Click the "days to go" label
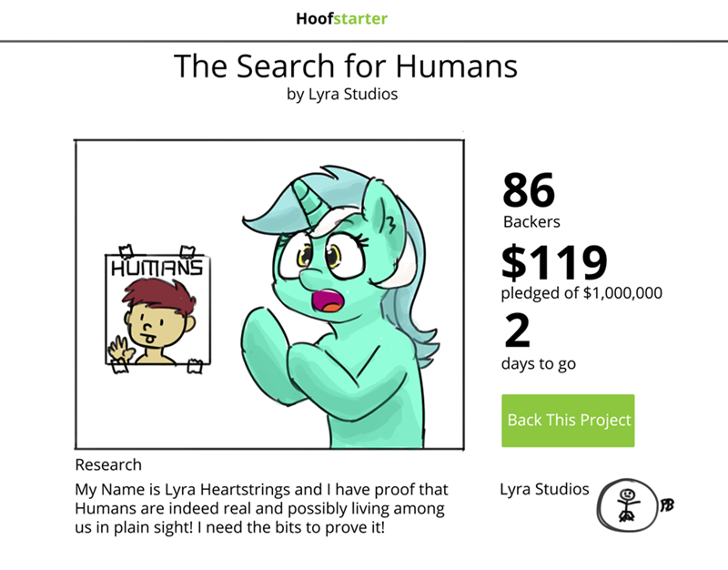This screenshot has height=570, width=728. point(538,364)
